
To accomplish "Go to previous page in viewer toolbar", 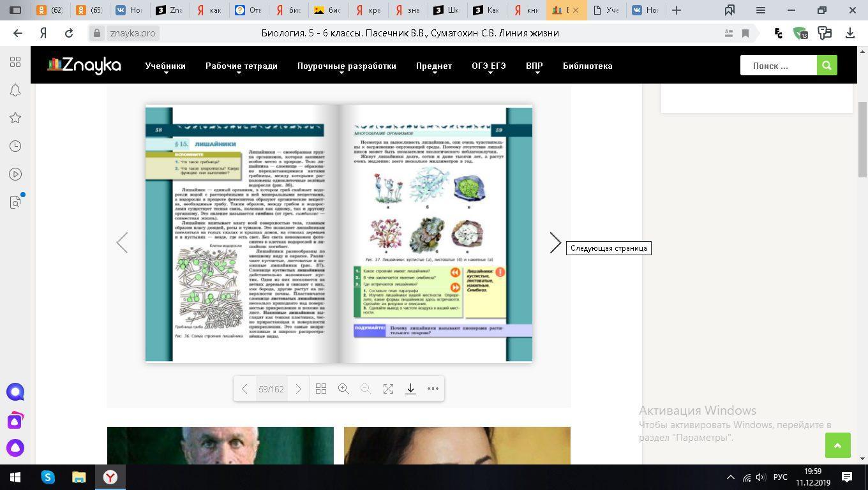I will pyautogui.click(x=244, y=389).
